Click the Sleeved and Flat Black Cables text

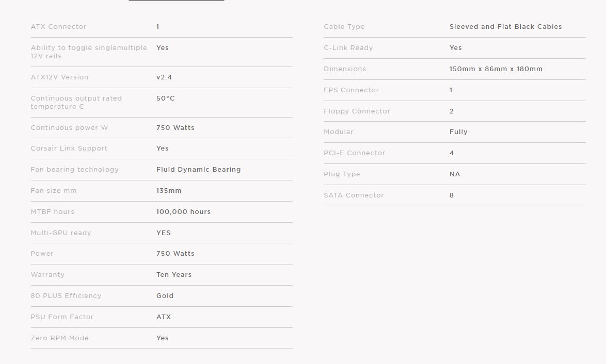[505, 27]
